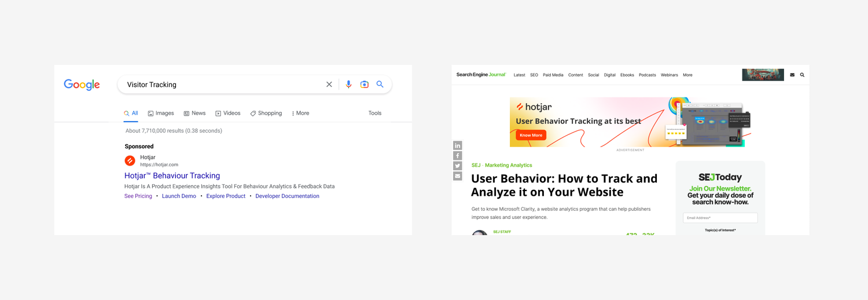Click the hotjar logo in the banner ad
868x300 pixels.
click(x=534, y=107)
